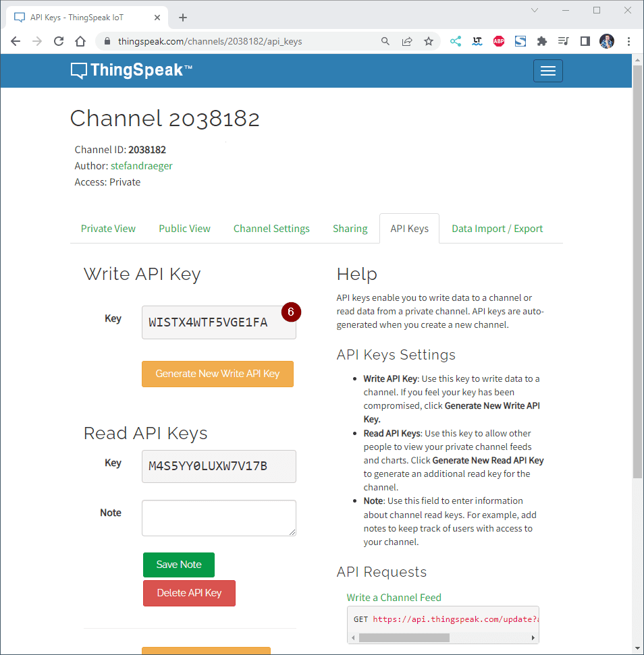The height and width of the screenshot is (655, 644).
Task: Open the Channel Settings tab
Action: [271, 229]
